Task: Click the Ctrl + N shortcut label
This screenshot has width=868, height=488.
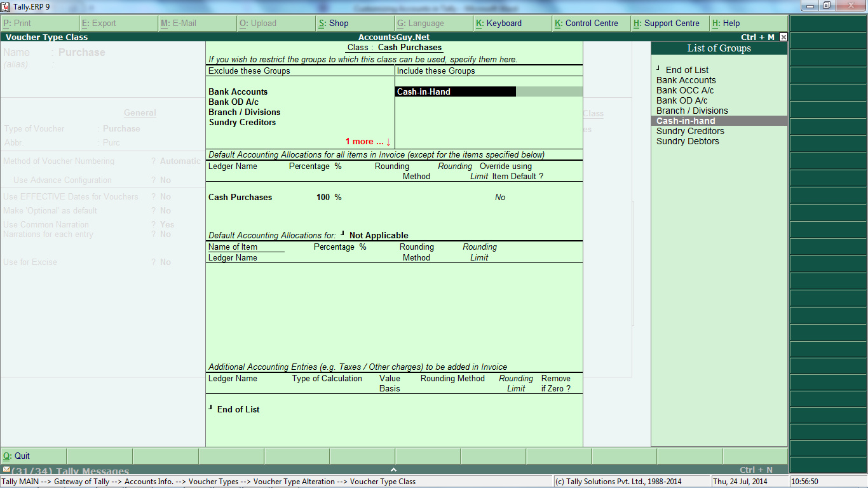Action: [x=756, y=470]
